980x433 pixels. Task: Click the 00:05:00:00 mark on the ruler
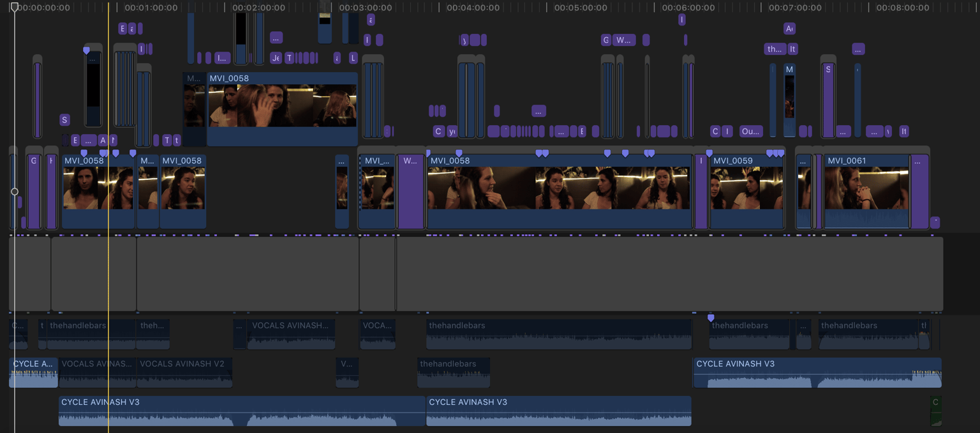[x=581, y=8]
